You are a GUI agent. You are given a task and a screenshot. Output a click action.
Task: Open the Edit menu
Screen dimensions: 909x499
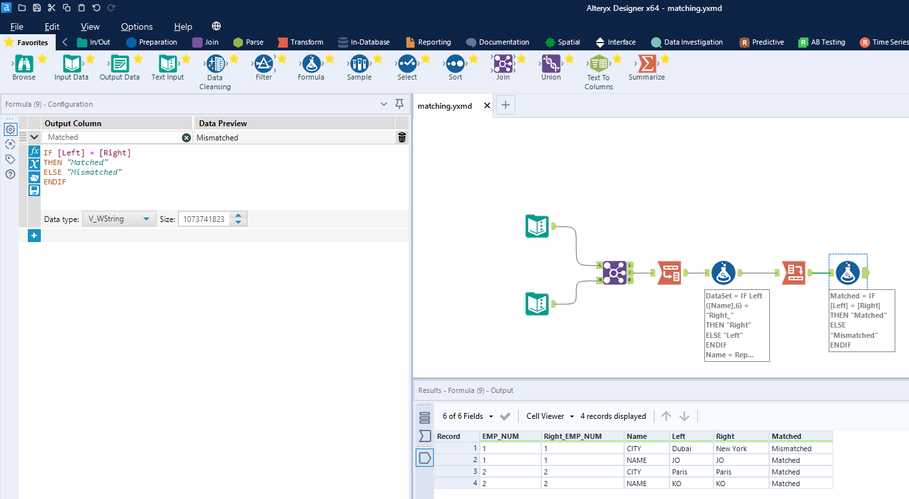(x=52, y=27)
